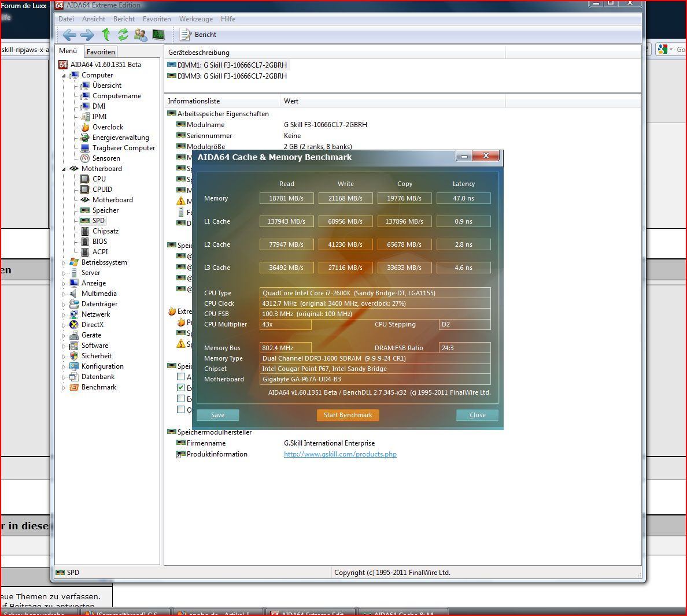
Task: Click the green Refresh arrows icon
Action: pyautogui.click(x=123, y=35)
